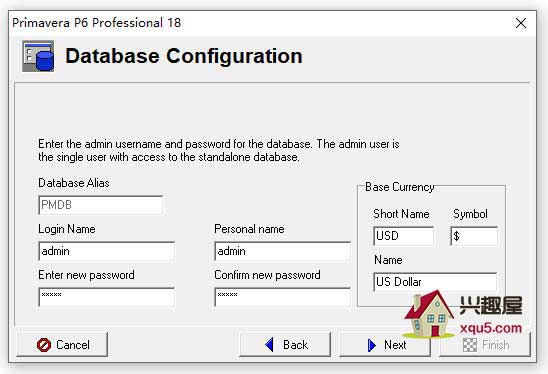Click in the Personal name field
The width and height of the screenshot is (548, 374).
point(282,251)
